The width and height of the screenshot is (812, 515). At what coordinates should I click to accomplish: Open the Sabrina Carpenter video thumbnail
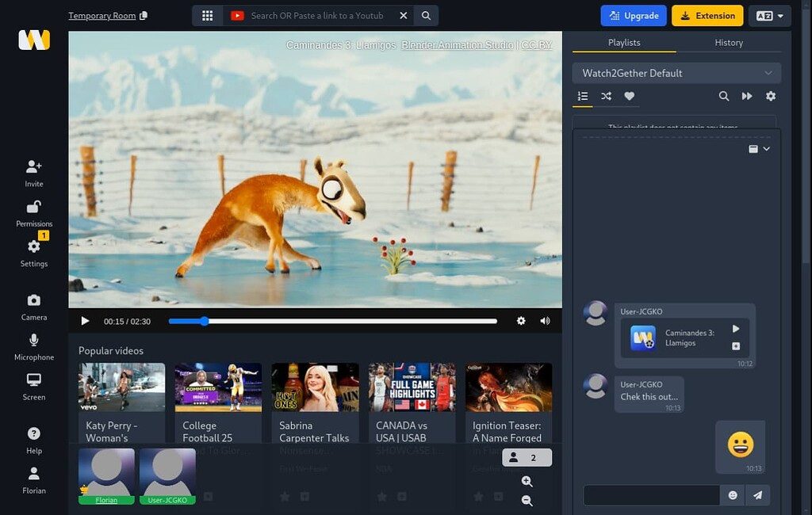pyautogui.click(x=315, y=387)
